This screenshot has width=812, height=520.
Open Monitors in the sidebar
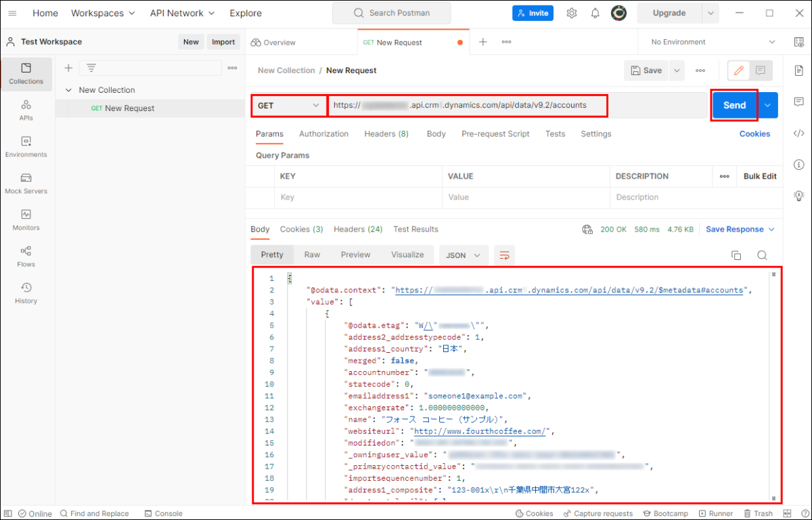tap(26, 220)
